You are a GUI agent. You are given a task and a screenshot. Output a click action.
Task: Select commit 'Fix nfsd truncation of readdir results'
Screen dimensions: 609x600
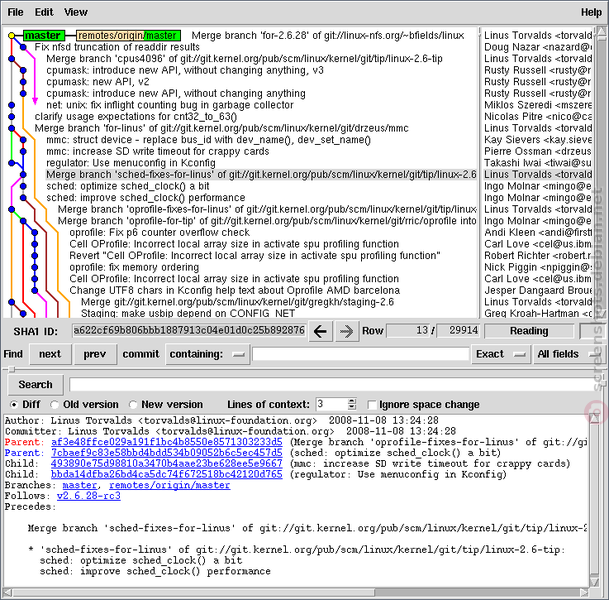click(117, 47)
